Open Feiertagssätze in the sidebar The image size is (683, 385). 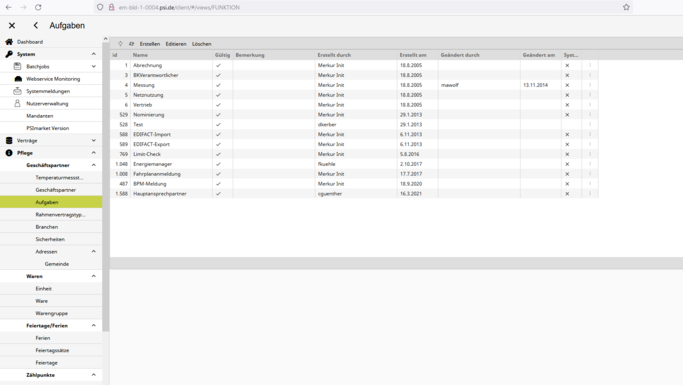(51, 350)
